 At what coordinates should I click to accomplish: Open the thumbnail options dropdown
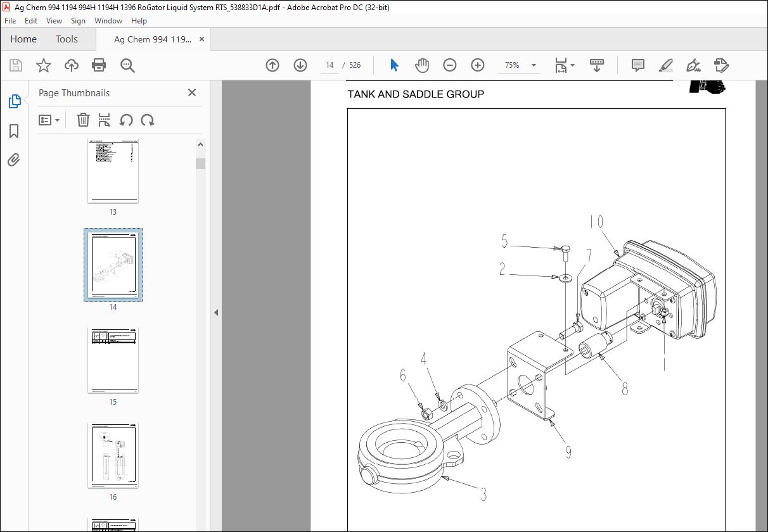tap(49, 120)
